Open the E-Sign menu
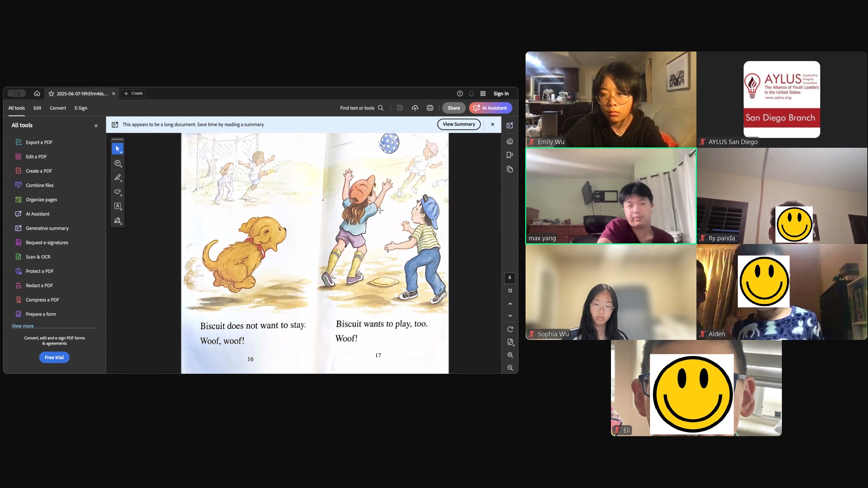The height and width of the screenshot is (488, 868). pos(81,108)
